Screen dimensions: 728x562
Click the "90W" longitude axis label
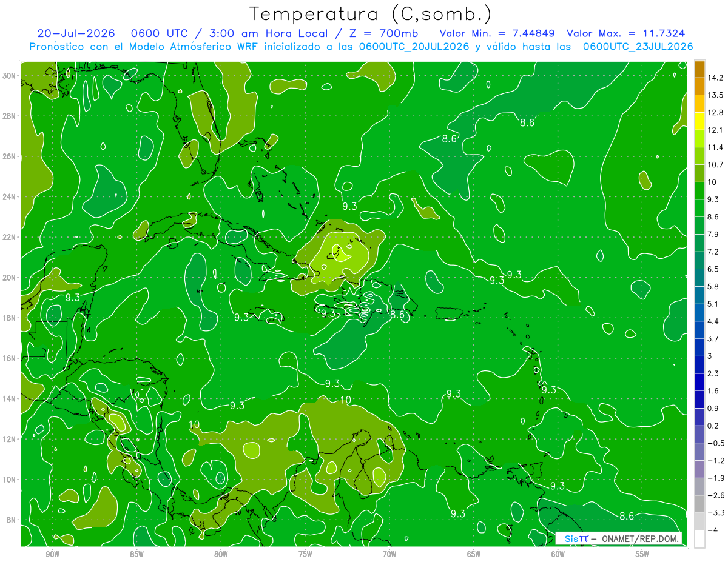pyautogui.click(x=52, y=554)
